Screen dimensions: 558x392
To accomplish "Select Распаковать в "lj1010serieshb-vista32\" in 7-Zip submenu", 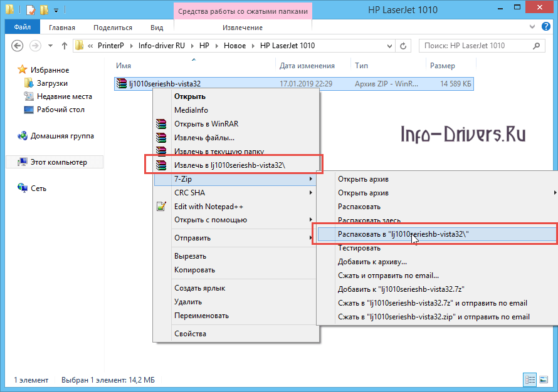I will click(404, 234).
